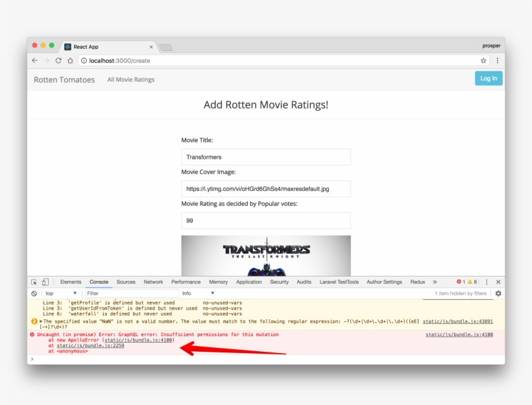
Task: Switch to the Memory tab
Action: [218, 282]
